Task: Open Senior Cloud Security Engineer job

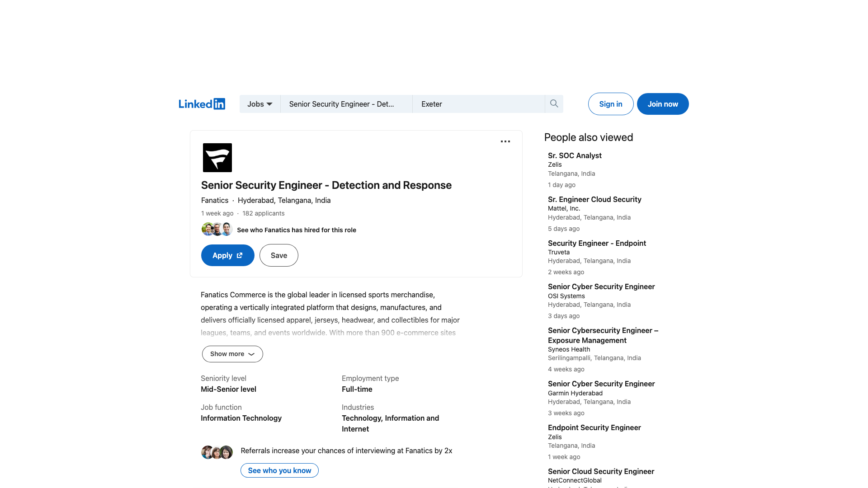Action: click(601, 471)
